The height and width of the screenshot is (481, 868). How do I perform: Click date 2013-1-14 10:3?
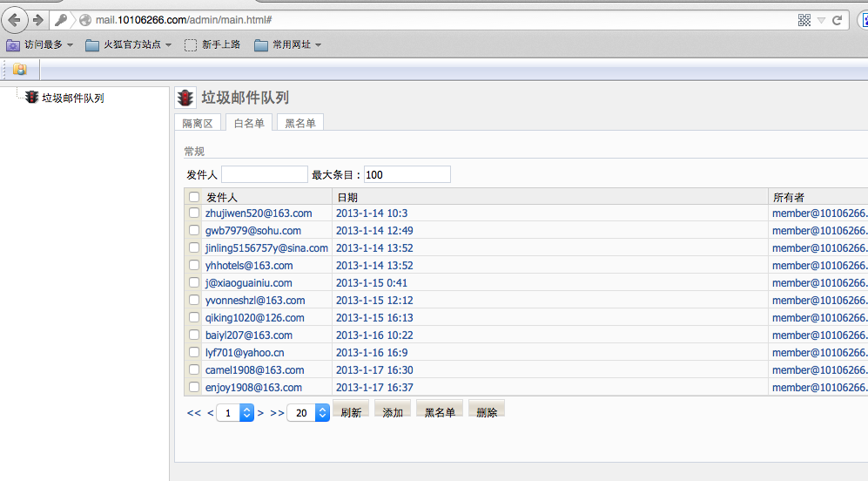(372, 213)
